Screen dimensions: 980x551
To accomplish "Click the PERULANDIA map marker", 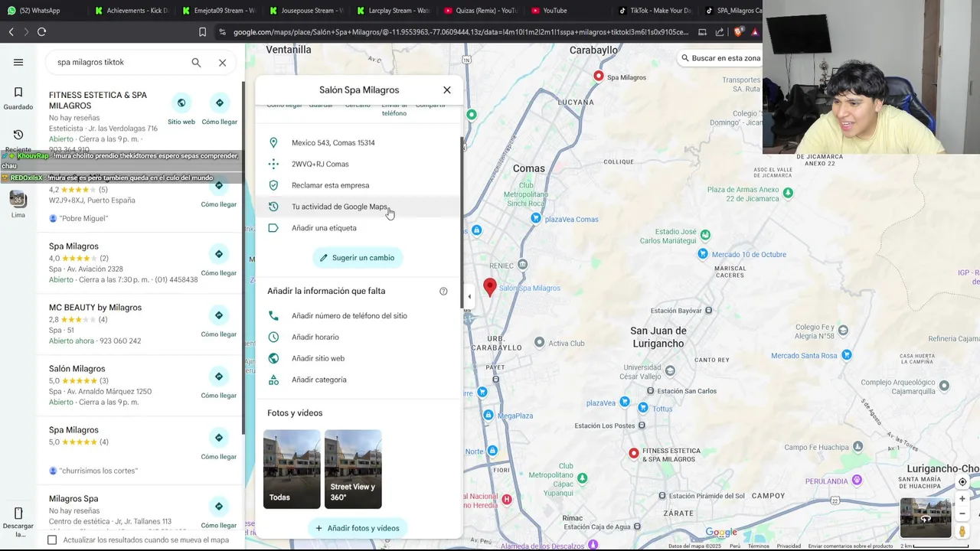I will (857, 481).
